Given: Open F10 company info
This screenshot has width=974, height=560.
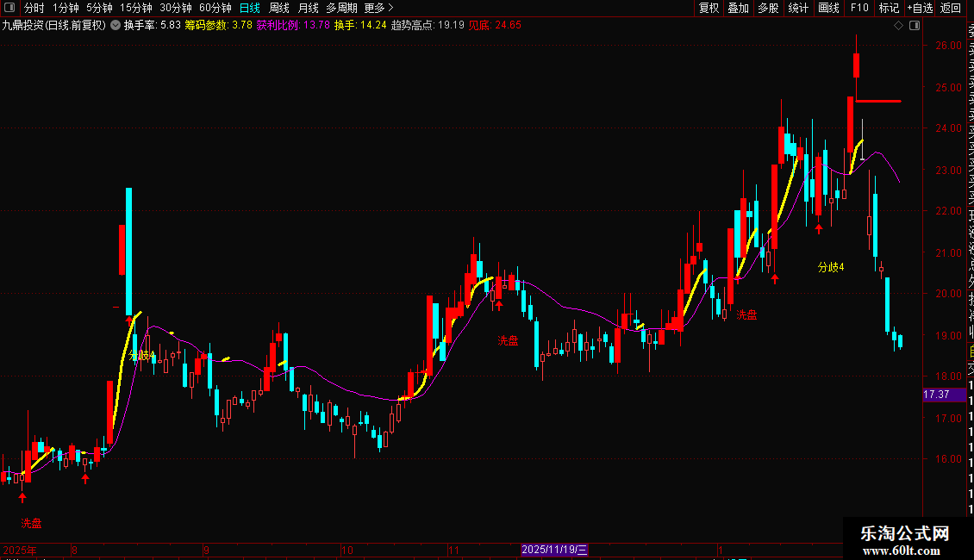Looking at the screenshot, I should point(859,8).
